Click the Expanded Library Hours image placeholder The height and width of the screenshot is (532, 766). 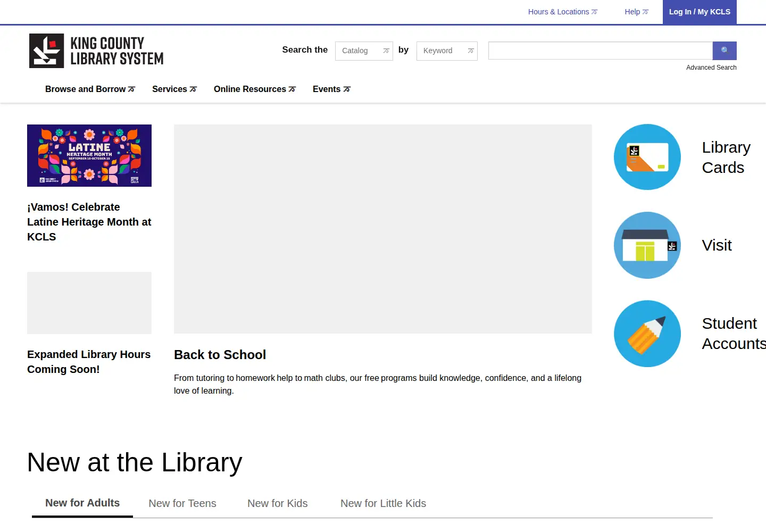(x=89, y=303)
